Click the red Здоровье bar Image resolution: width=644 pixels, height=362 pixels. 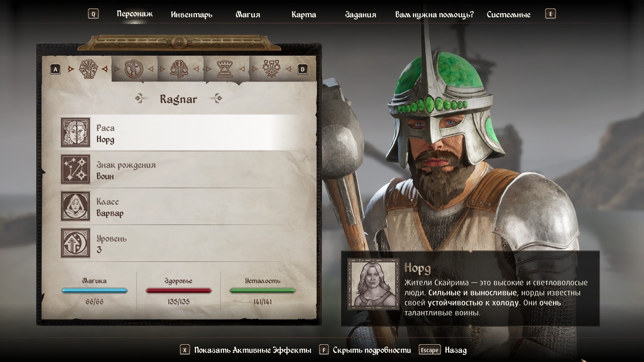click(x=179, y=291)
